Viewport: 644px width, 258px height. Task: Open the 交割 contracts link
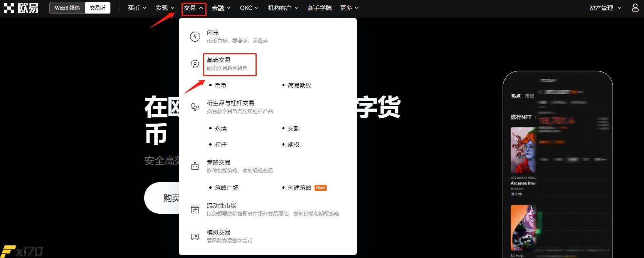[x=293, y=128]
